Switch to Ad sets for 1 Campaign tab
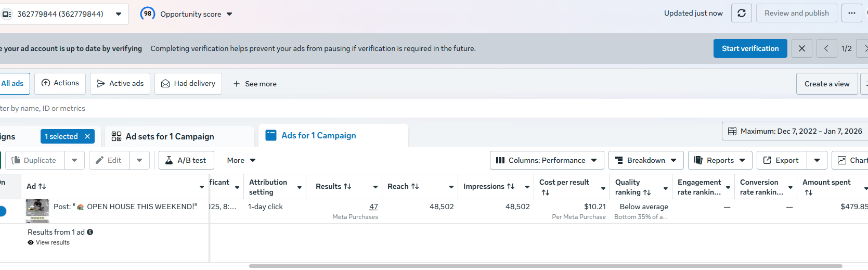 coord(170,136)
